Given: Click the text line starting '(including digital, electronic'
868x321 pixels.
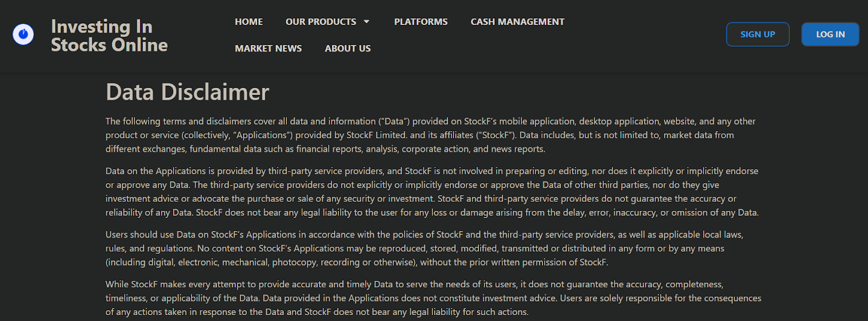Looking at the screenshot, I should (356, 262).
